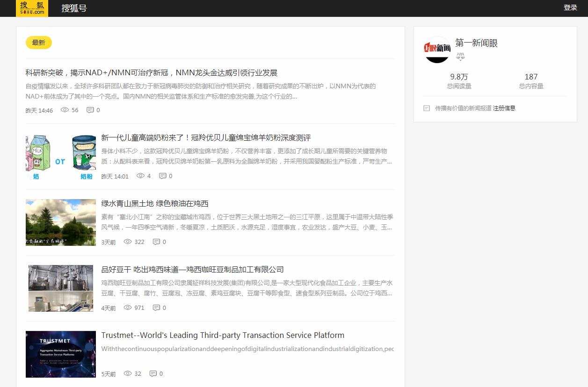Open the 第一新闻眼 account name

click(477, 43)
